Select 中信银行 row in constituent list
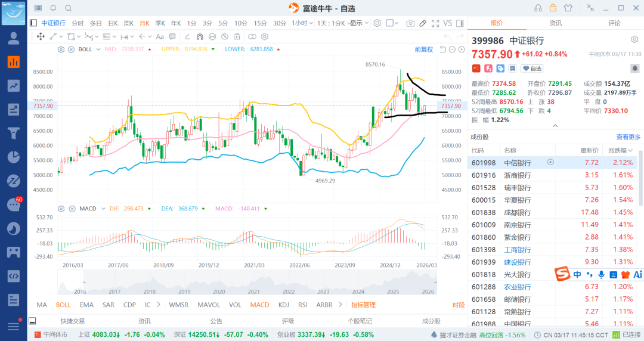This screenshot has height=341, width=644. point(518,163)
